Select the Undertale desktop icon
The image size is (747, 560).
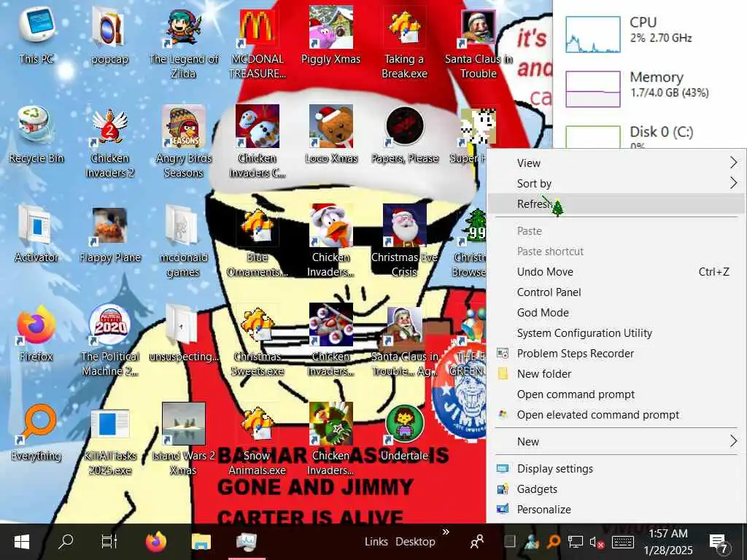(404, 432)
